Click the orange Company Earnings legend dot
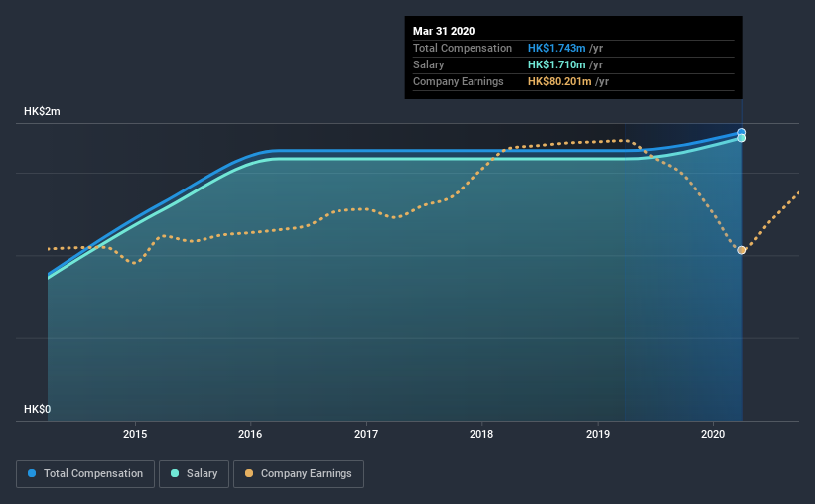The height and width of the screenshot is (504, 815). [x=249, y=473]
